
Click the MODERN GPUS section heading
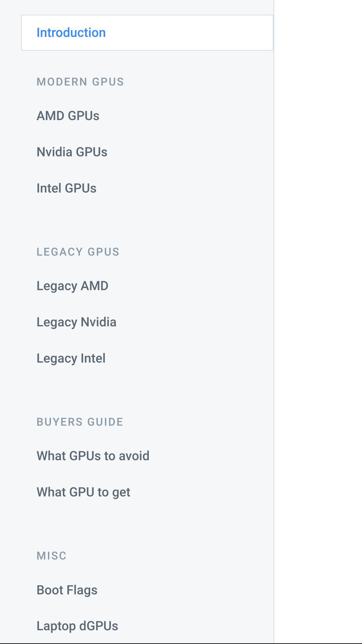tap(80, 82)
